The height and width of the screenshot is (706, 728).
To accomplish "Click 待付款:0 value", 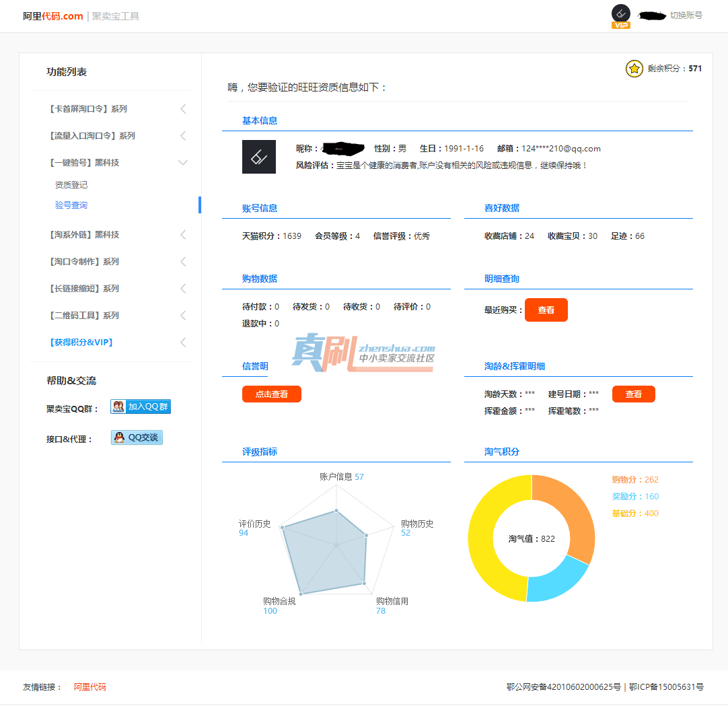I will (260, 306).
